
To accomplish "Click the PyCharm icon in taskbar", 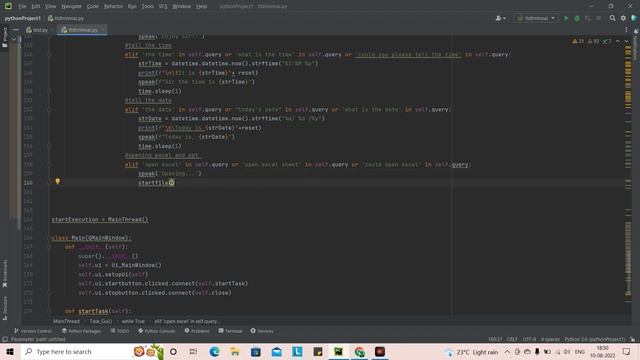I will tap(338, 351).
